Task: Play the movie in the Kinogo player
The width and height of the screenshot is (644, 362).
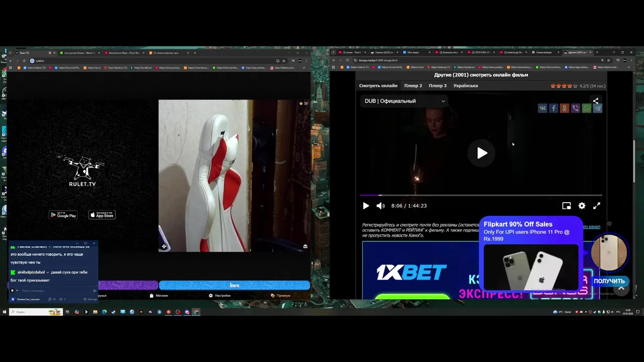Action: point(482,153)
